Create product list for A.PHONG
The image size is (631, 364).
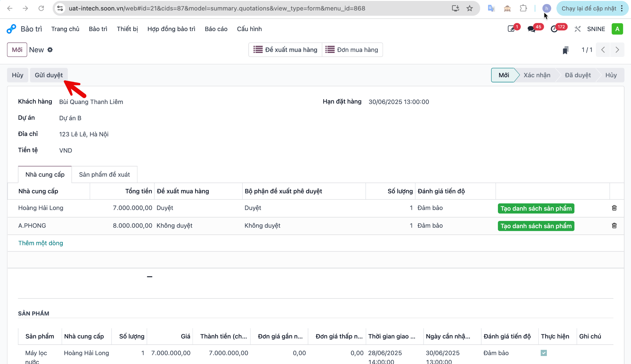tap(536, 226)
